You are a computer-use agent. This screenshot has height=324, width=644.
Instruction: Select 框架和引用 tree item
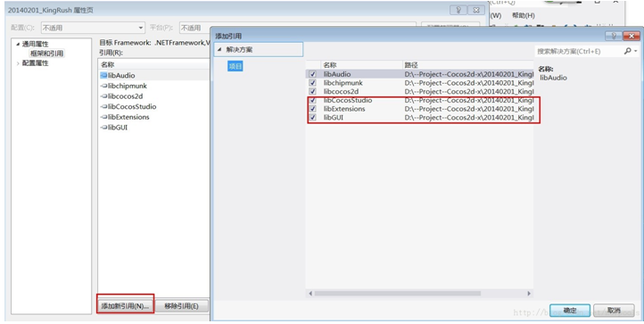tap(46, 54)
